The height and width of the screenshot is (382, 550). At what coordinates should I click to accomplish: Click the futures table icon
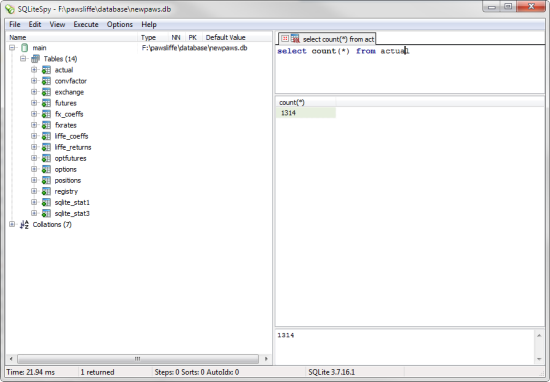tap(46, 103)
